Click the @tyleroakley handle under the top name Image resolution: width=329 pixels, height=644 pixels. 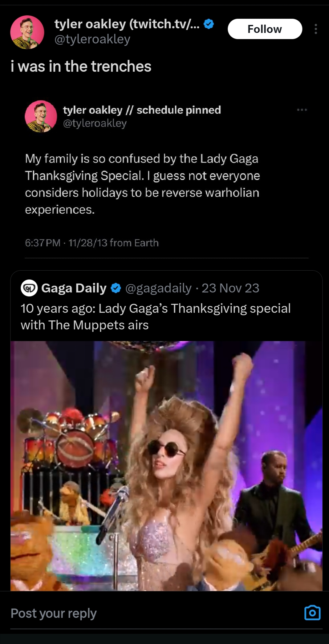pos(92,39)
